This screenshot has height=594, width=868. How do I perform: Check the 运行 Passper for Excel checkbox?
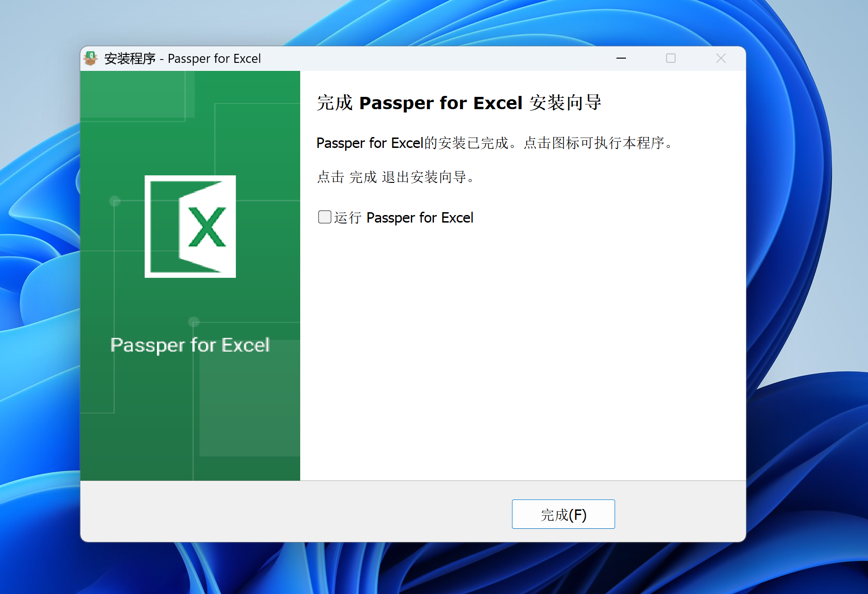324,217
